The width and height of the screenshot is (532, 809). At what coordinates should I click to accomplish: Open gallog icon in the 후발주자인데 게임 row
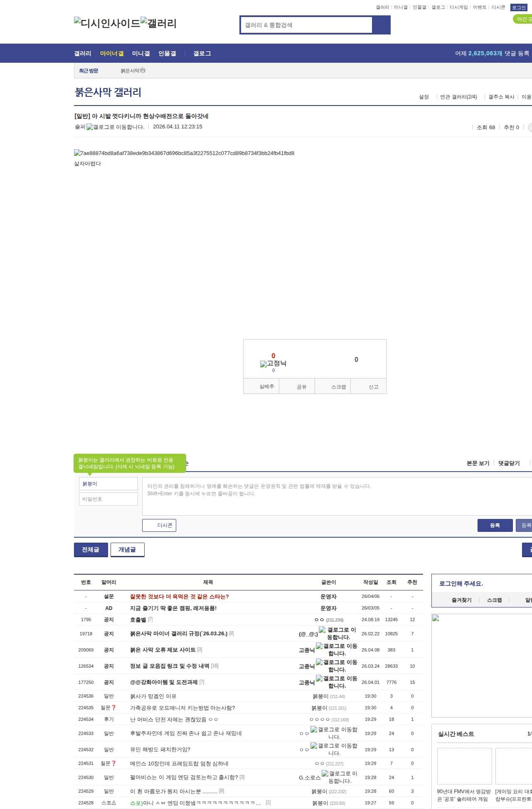pos(334,733)
